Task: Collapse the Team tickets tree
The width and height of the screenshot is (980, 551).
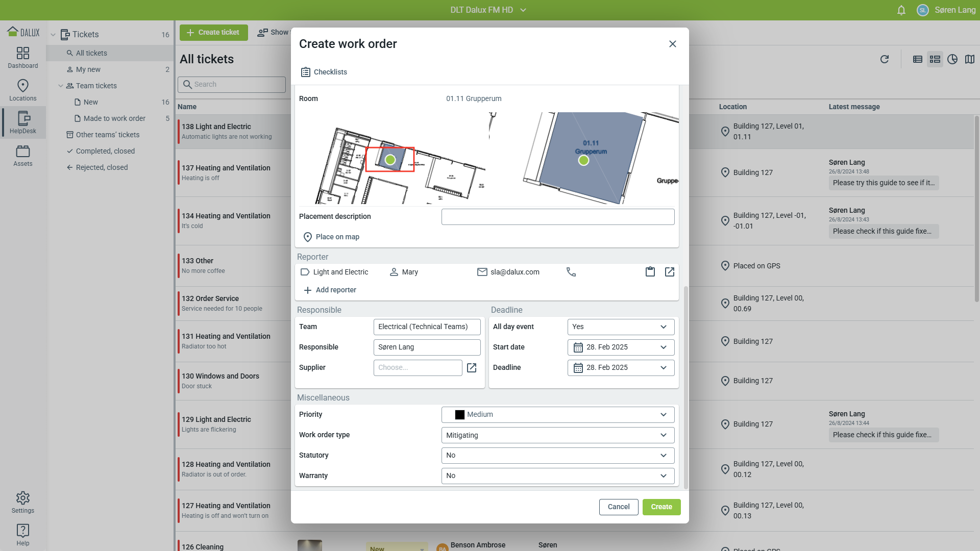Action: (x=61, y=86)
